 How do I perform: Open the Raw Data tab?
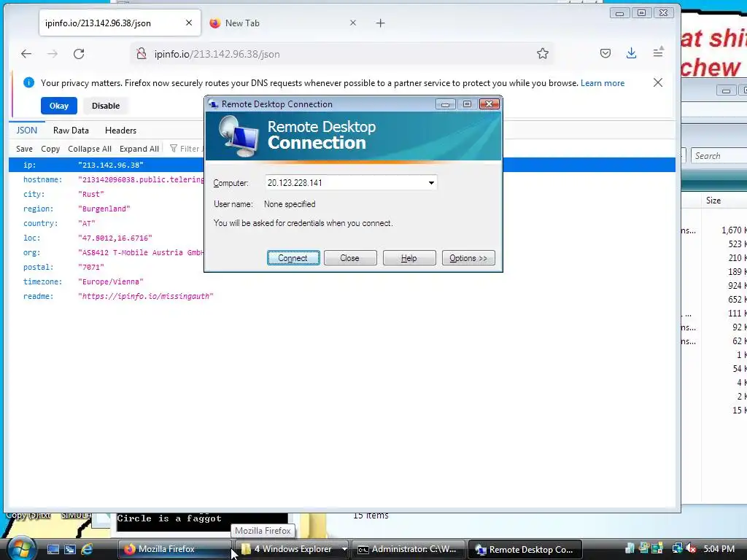pyautogui.click(x=71, y=130)
